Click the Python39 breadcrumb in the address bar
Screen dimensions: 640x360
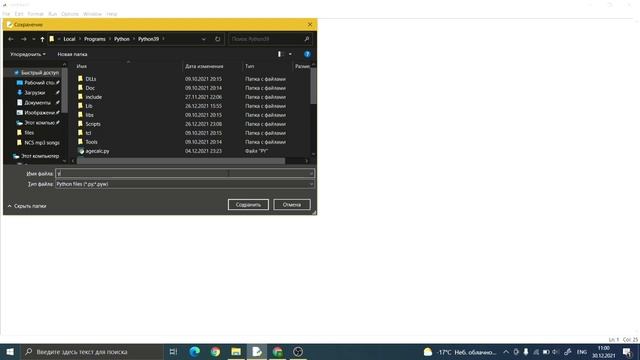(x=148, y=39)
